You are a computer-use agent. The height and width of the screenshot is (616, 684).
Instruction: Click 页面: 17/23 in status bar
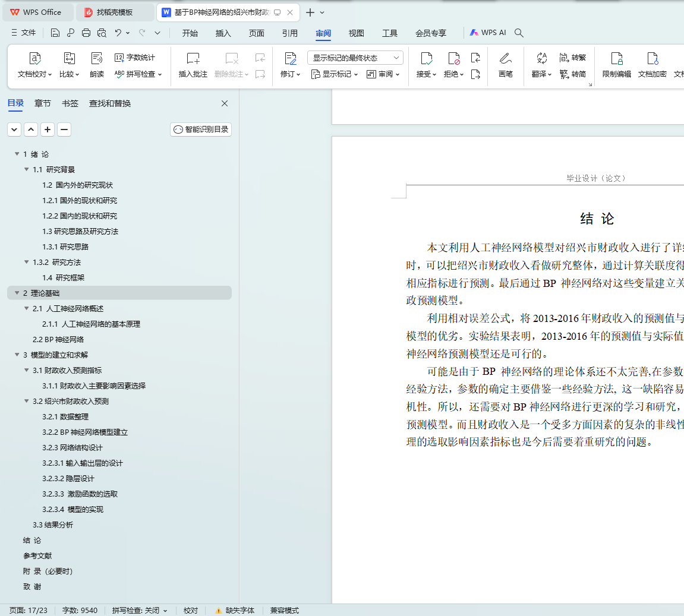[29, 610]
